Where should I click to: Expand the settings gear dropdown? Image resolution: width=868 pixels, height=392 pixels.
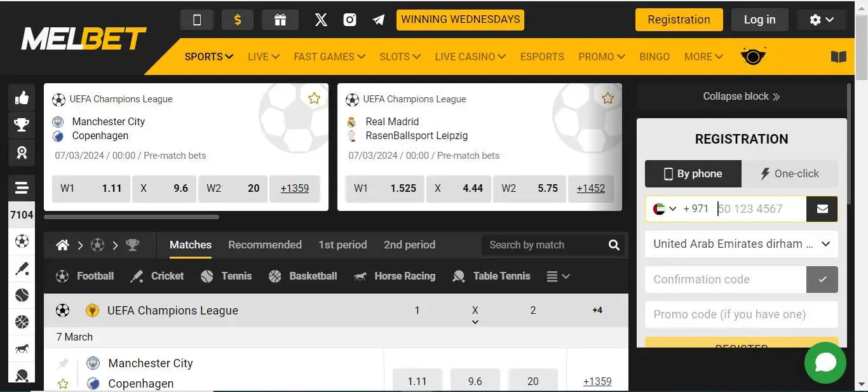tap(821, 20)
